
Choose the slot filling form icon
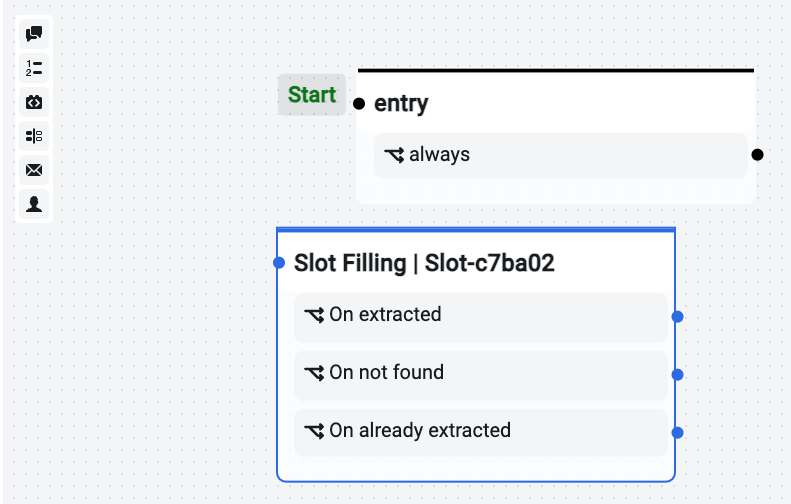34,136
